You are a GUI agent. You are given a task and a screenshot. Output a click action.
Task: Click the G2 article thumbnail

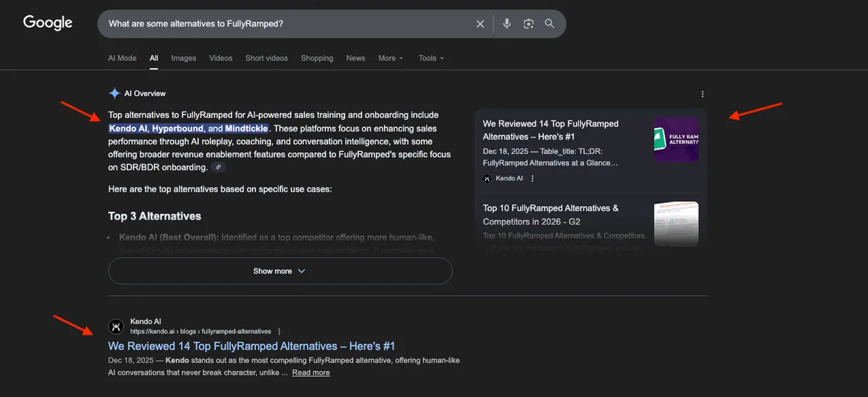[676, 224]
